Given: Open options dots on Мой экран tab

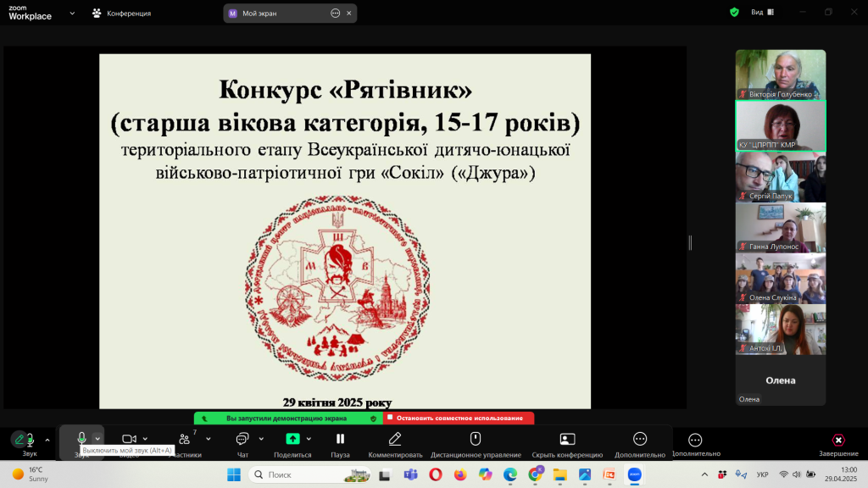Looking at the screenshot, I should pyautogui.click(x=335, y=14).
